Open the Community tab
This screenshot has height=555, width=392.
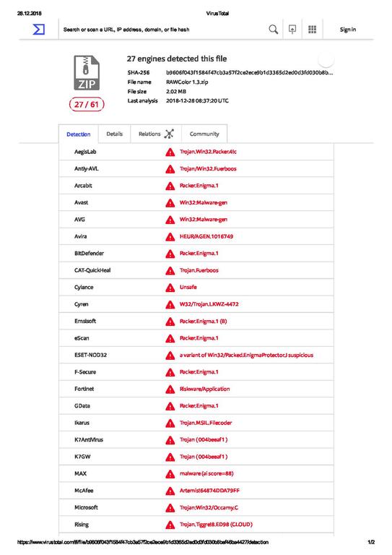click(x=204, y=134)
